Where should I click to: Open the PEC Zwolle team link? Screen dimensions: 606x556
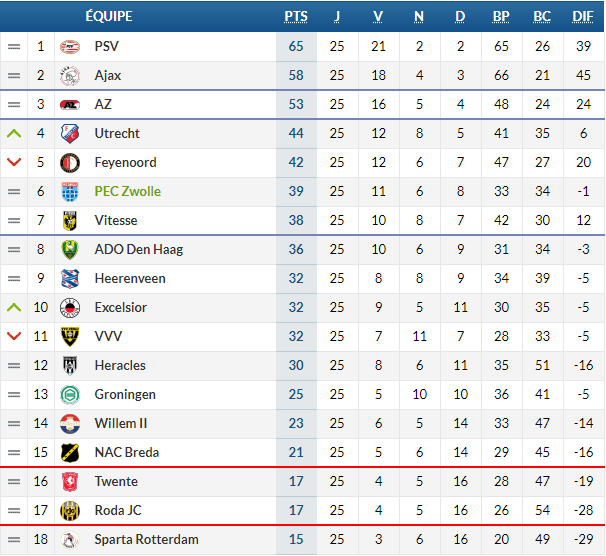pyautogui.click(x=128, y=191)
